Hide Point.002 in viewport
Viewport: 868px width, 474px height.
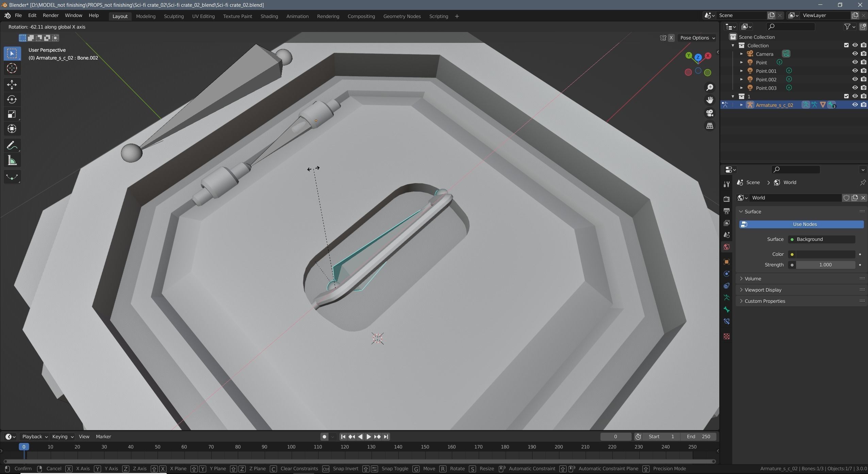[x=855, y=79]
